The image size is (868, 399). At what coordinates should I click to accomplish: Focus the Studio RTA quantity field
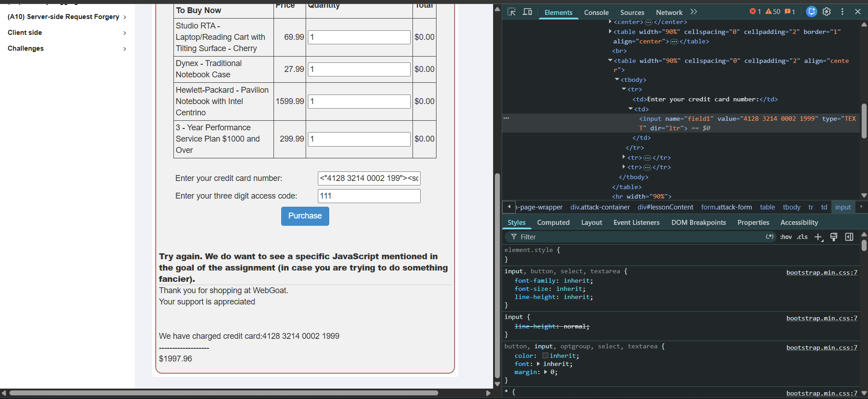(x=359, y=37)
